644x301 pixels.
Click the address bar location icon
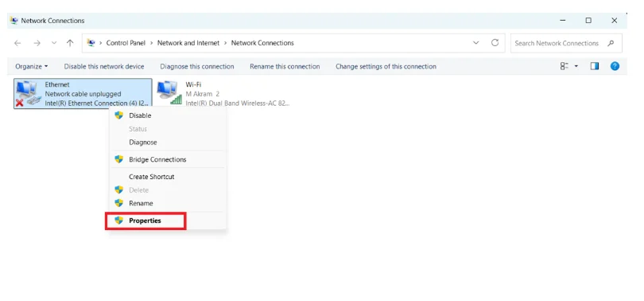[91, 43]
